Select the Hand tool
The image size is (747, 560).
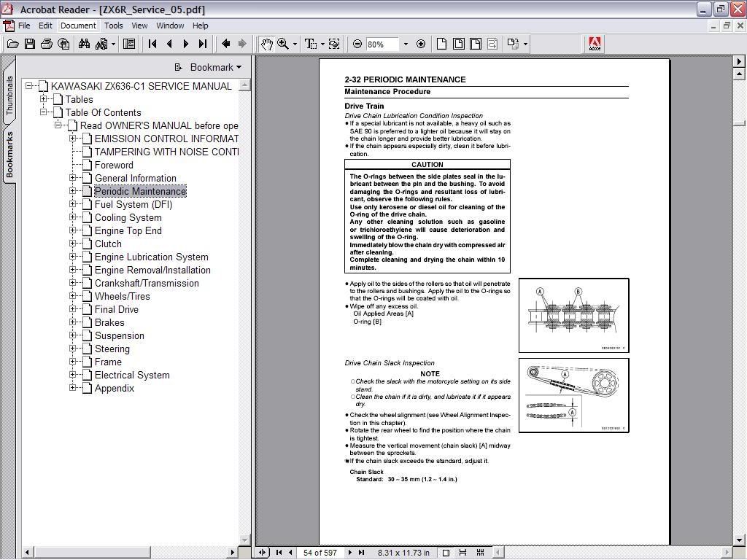266,44
